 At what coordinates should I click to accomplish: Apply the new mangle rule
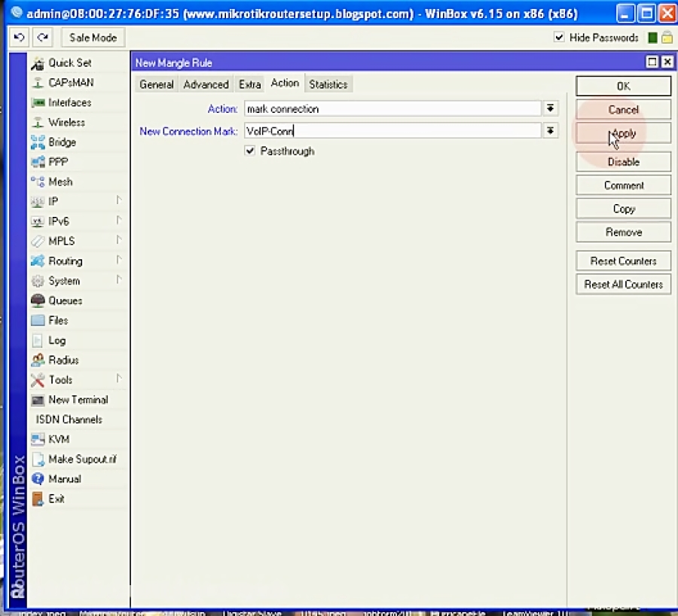[x=622, y=132]
